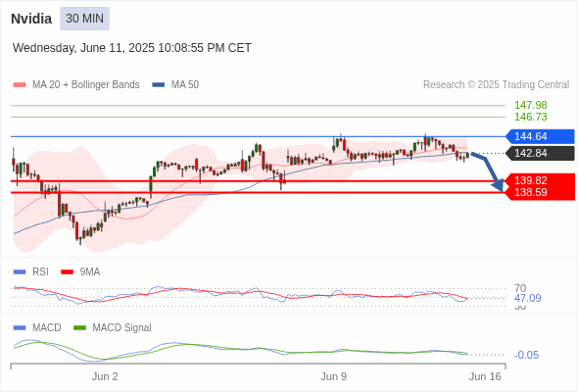
Task: Click the red 139.82 support price tag
Action: coord(540,180)
